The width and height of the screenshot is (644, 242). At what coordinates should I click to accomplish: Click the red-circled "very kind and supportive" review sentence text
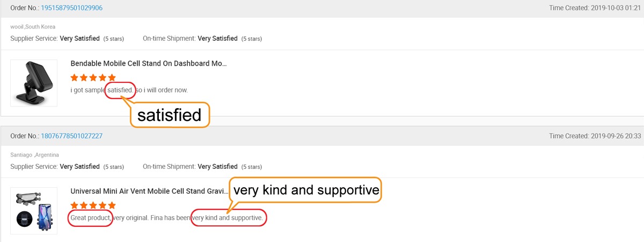coord(228,218)
